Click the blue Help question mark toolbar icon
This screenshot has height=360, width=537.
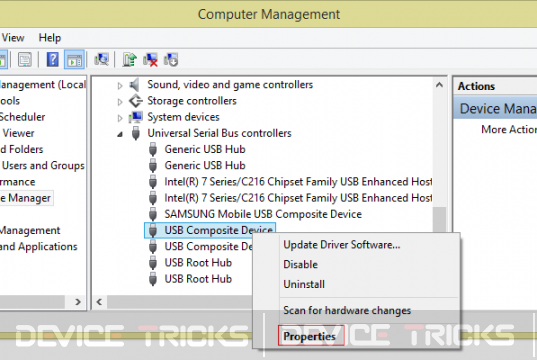pyautogui.click(x=52, y=60)
